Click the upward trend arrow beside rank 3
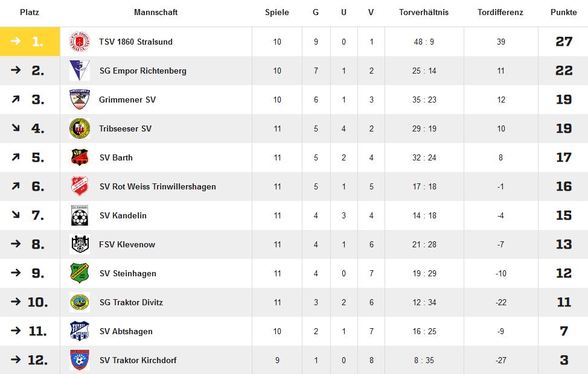The height and width of the screenshot is (374, 588). [15, 100]
